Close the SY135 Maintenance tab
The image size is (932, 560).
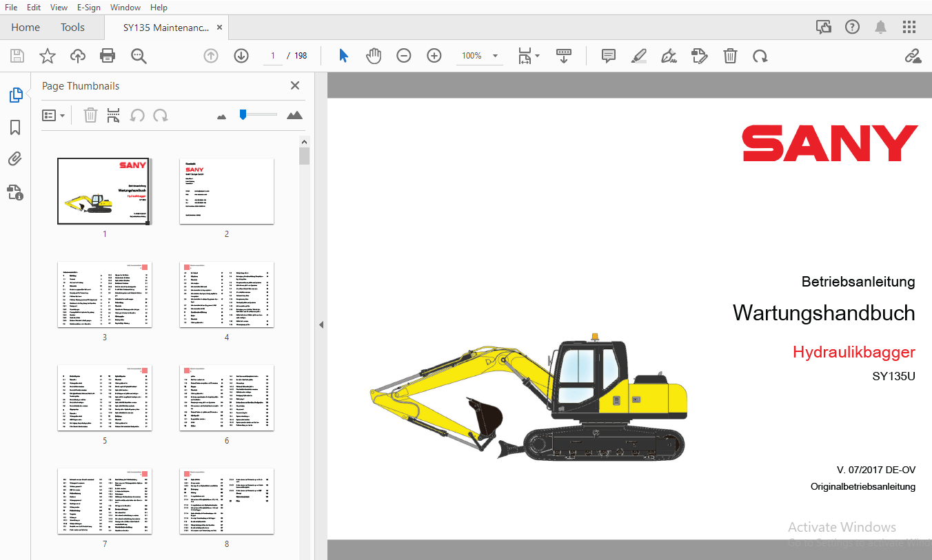click(x=220, y=28)
